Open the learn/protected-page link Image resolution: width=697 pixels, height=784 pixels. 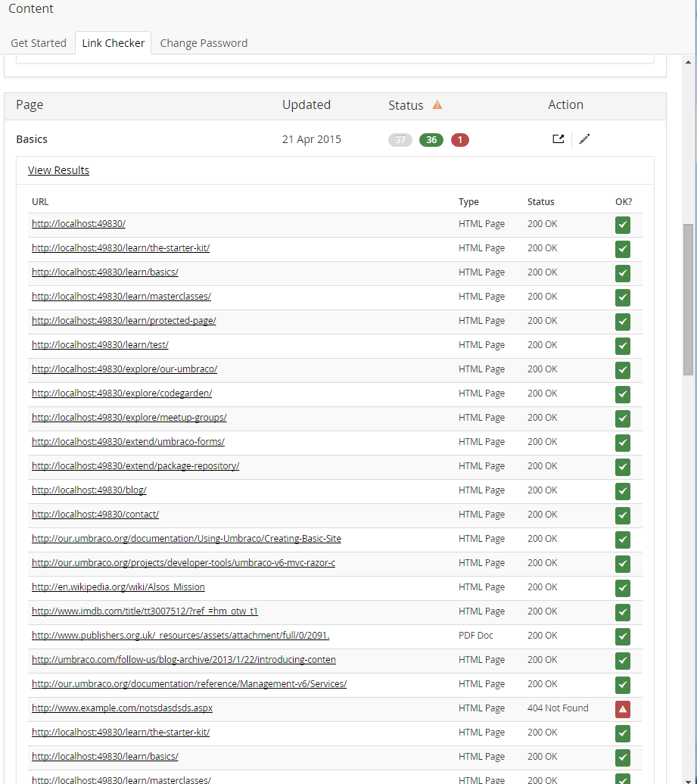coord(124,321)
